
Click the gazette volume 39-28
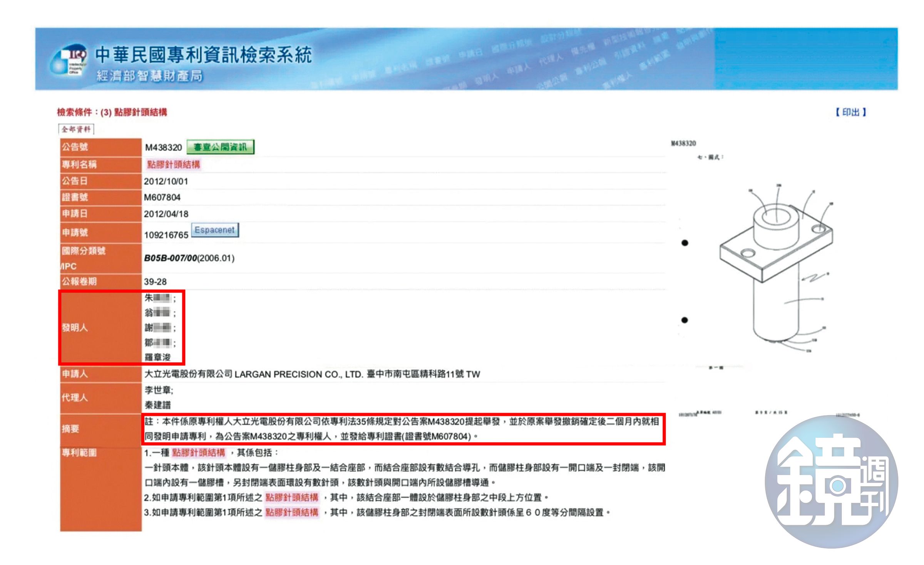pos(155,282)
